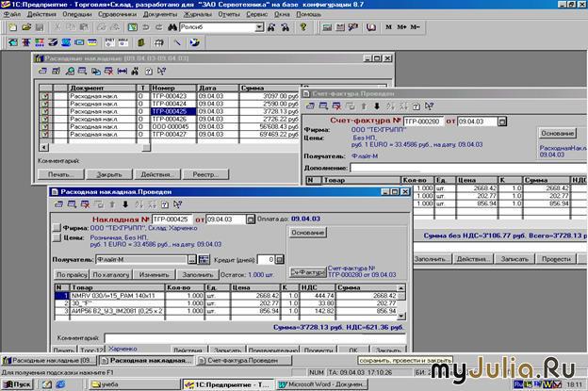This screenshot has height=391, width=588.
Task: Click the binoculars Find icon left of Ролсиб box
Action: pos(172,27)
